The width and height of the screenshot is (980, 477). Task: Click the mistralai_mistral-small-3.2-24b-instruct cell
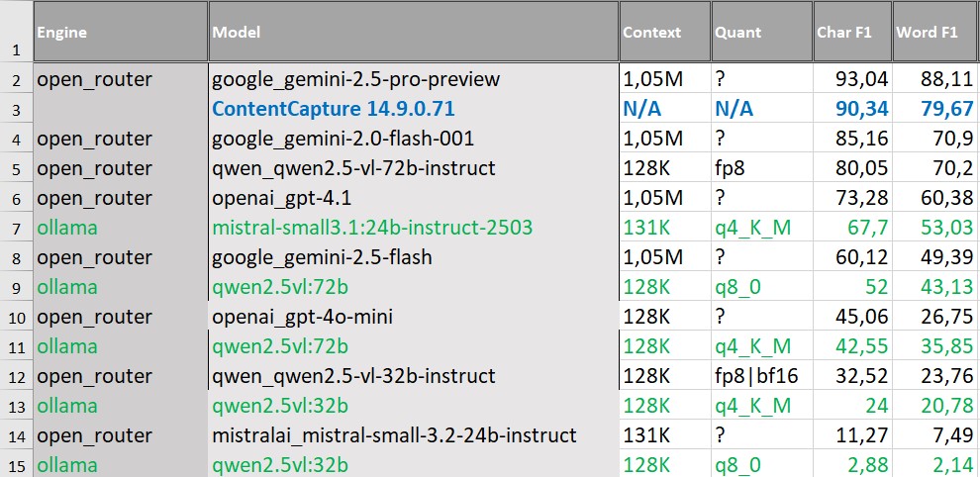click(x=394, y=435)
